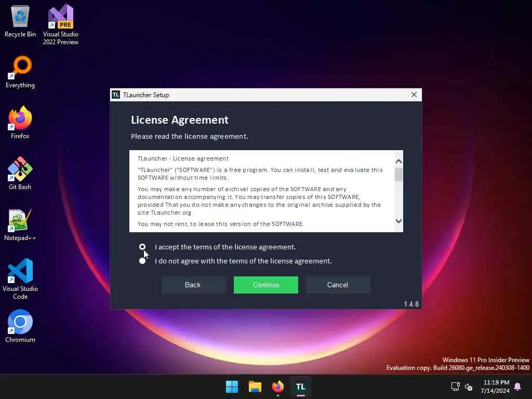Image resolution: width=532 pixels, height=399 pixels.
Task: Select the Chromium desktop icon
Action: click(x=20, y=326)
